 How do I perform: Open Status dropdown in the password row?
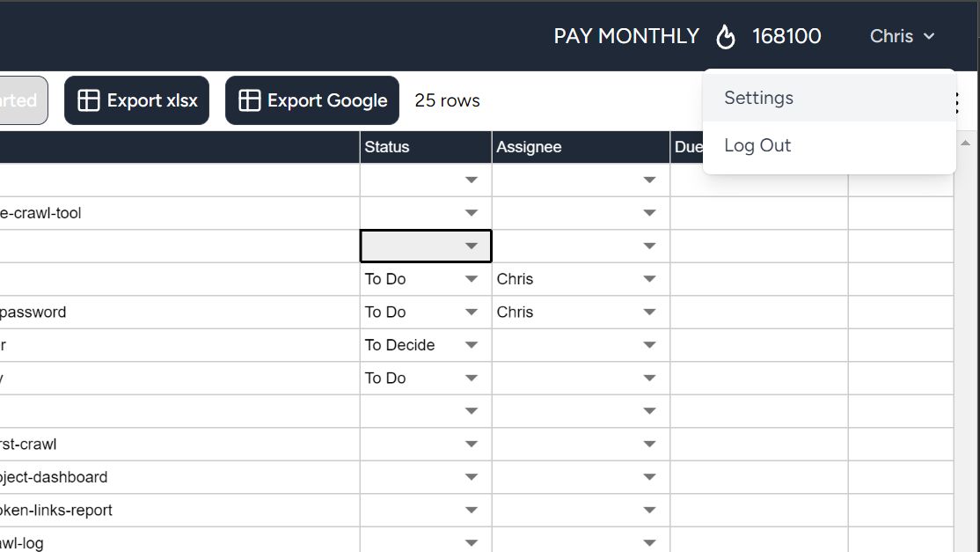pyautogui.click(x=472, y=313)
